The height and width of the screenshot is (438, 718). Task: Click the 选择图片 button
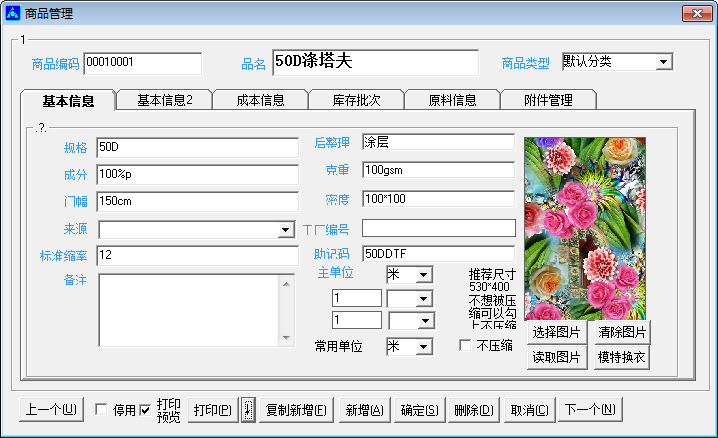556,332
